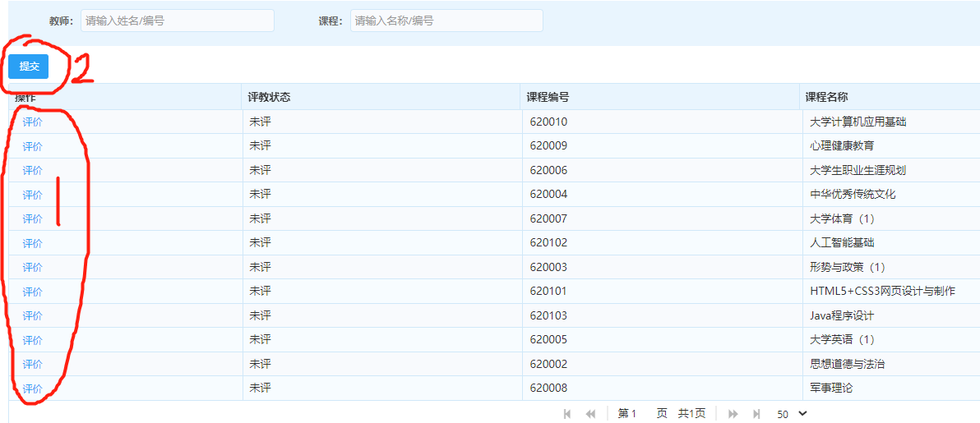Click the 评教状态 column header
Image resolution: width=980 pixels, height=423 pixels.
[269, 97]
